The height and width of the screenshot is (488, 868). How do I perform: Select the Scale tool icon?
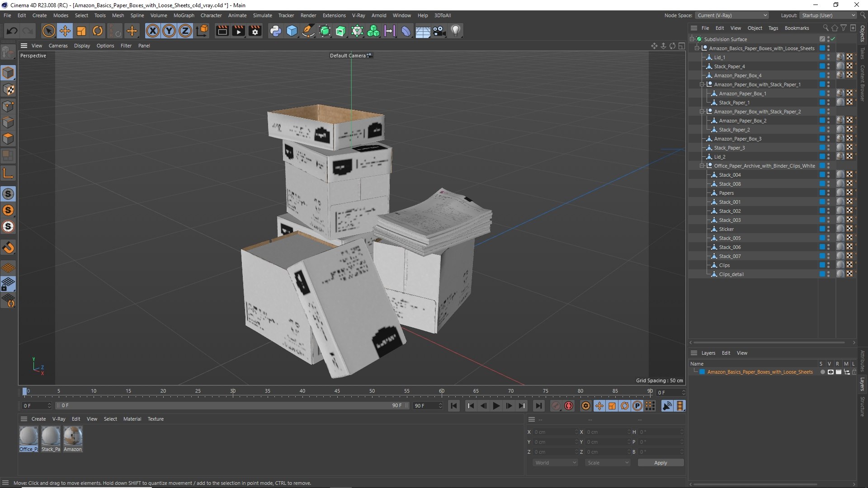81,31
